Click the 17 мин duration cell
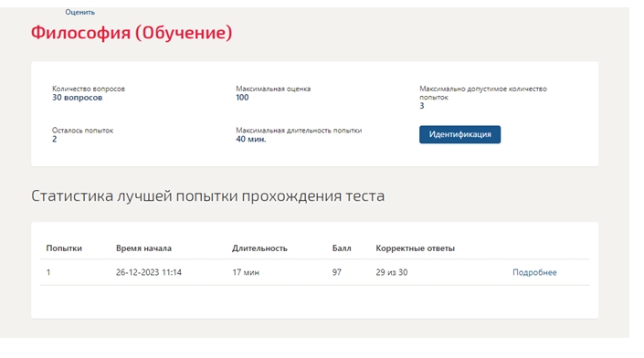644x358 pixels. [x=246, y=272]
